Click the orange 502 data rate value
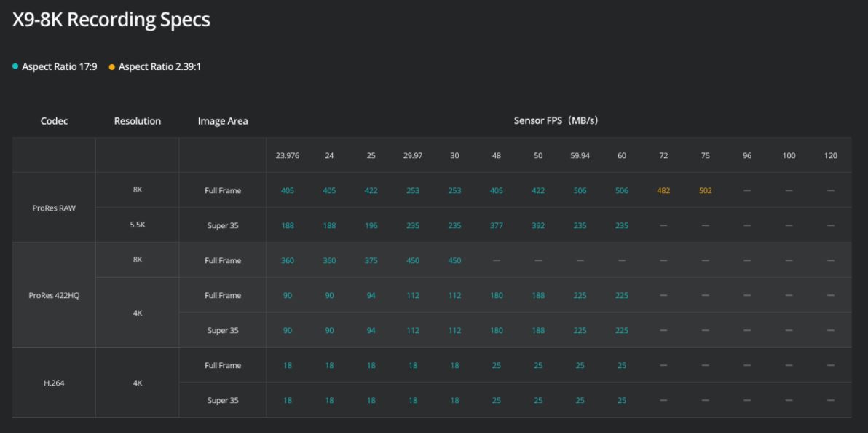This screenshot has width=868, height=433. 705,191
